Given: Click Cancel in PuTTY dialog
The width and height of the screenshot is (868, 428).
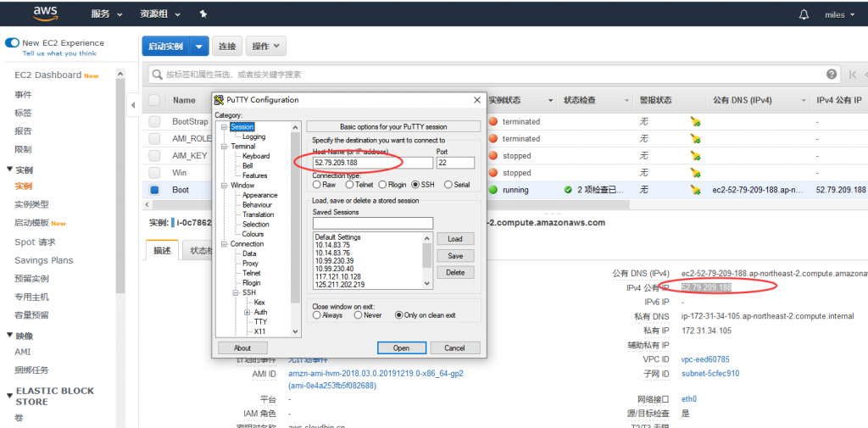Looking at the screenshot, I should coord(454,348).
